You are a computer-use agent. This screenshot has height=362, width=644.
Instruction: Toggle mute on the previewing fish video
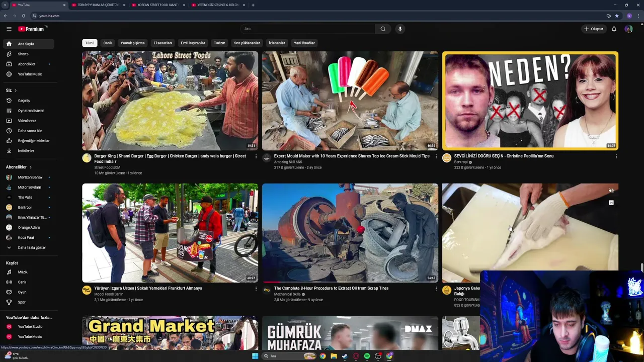611,191
